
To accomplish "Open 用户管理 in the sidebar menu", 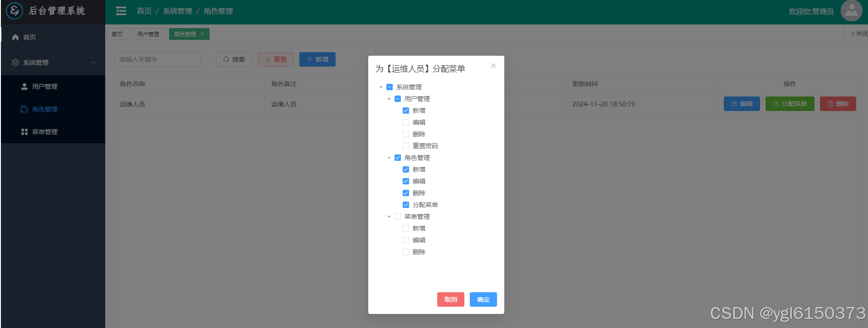I will pyautogui.click(x=53, y=87).
